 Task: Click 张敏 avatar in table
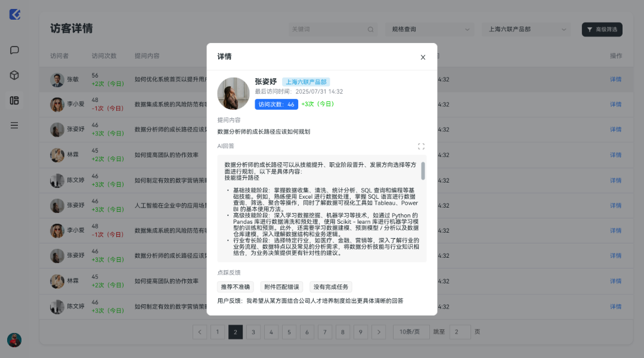tap(57, 80)
